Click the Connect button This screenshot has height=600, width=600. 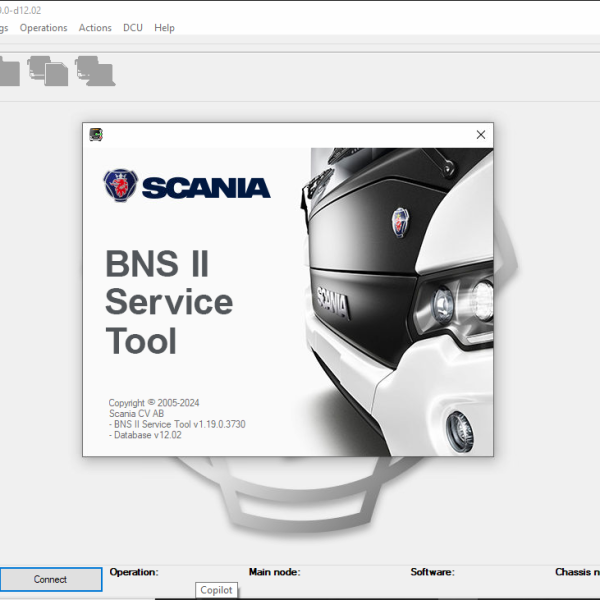tap(51, 579)
